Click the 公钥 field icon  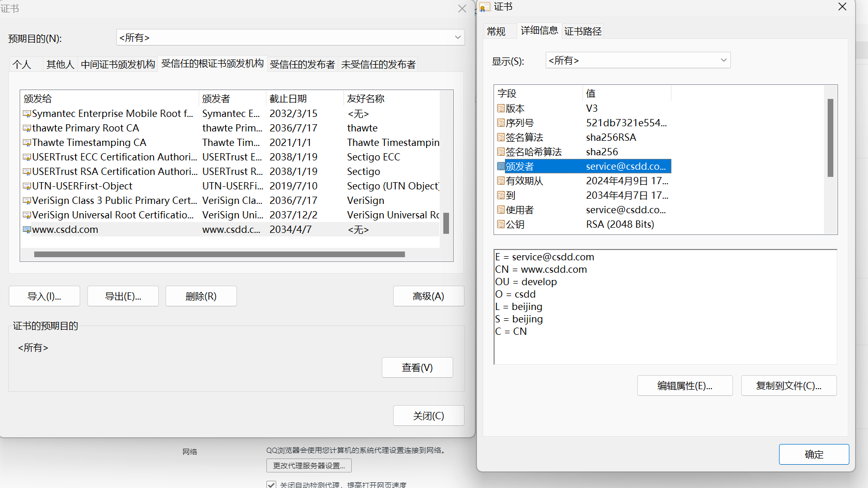click(x=501, y=224)
